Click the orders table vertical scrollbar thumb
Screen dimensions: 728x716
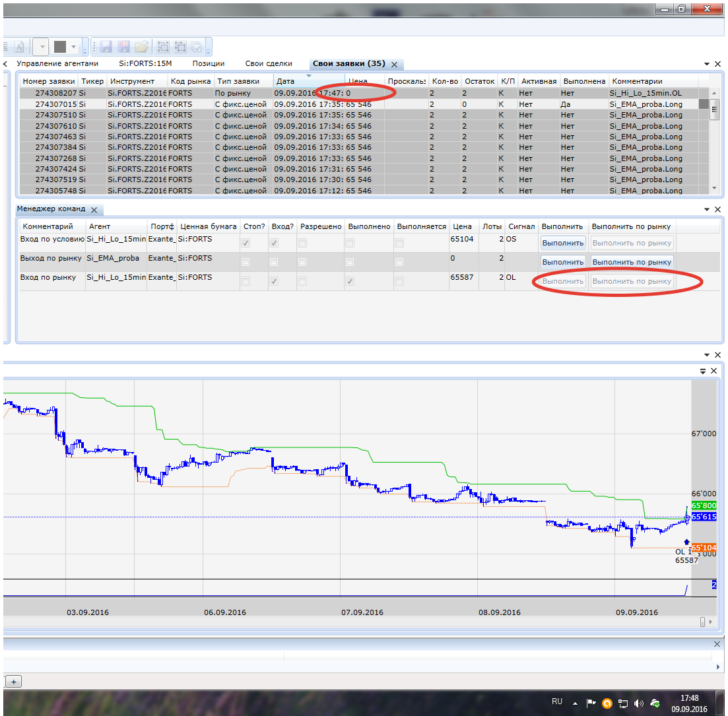[x=714, y=110]
